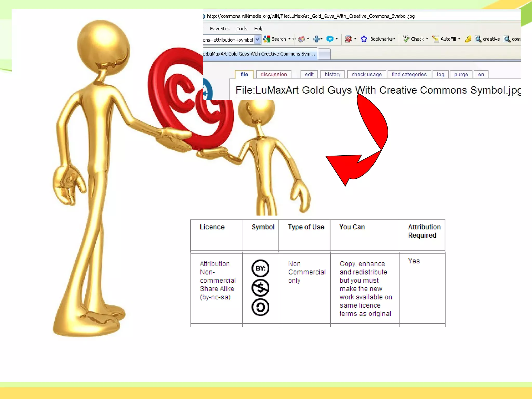This screenshot has width=532, height=399.
Task: Open the Tools menu
Action: click(242, 29)
